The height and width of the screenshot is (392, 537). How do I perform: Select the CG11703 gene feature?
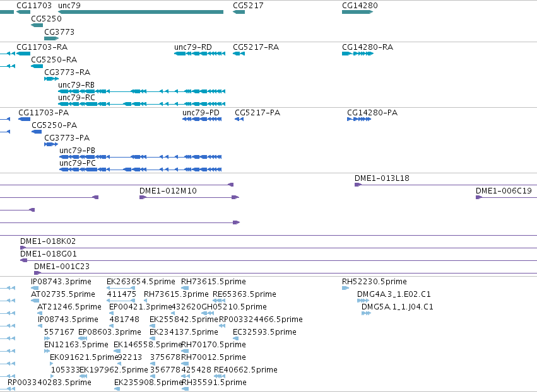tap(23, 12)
